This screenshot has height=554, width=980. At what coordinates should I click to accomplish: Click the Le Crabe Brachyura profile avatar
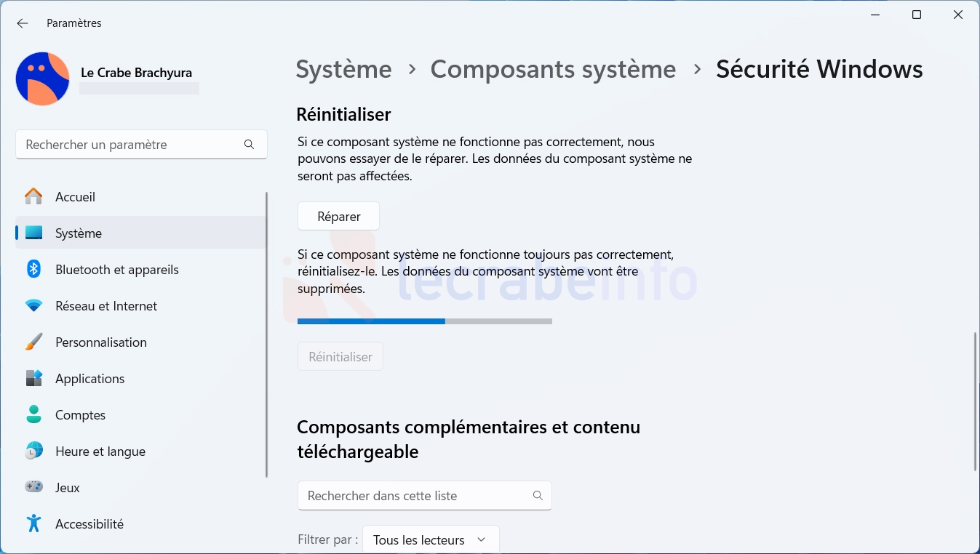click(42, 79)
